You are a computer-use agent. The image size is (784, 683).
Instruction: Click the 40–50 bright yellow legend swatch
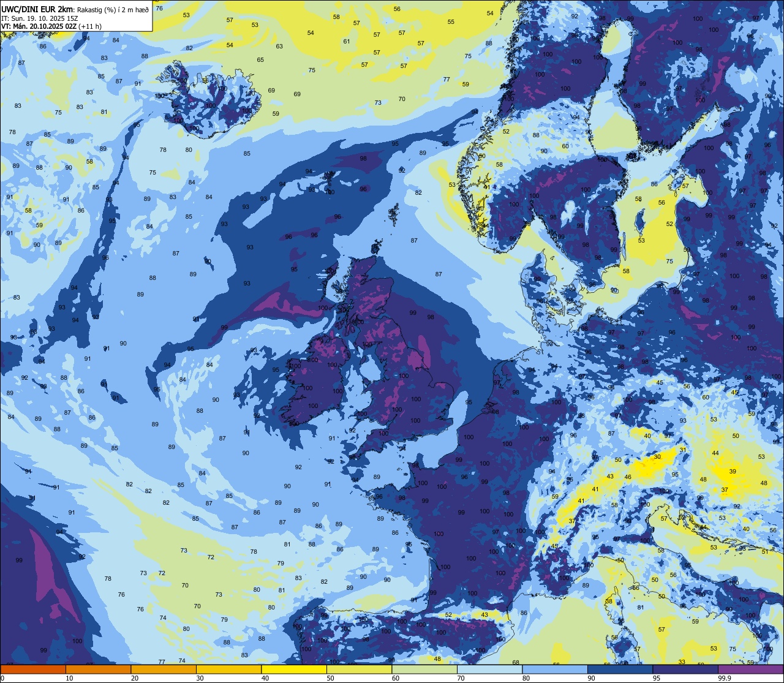coord(294,669)
